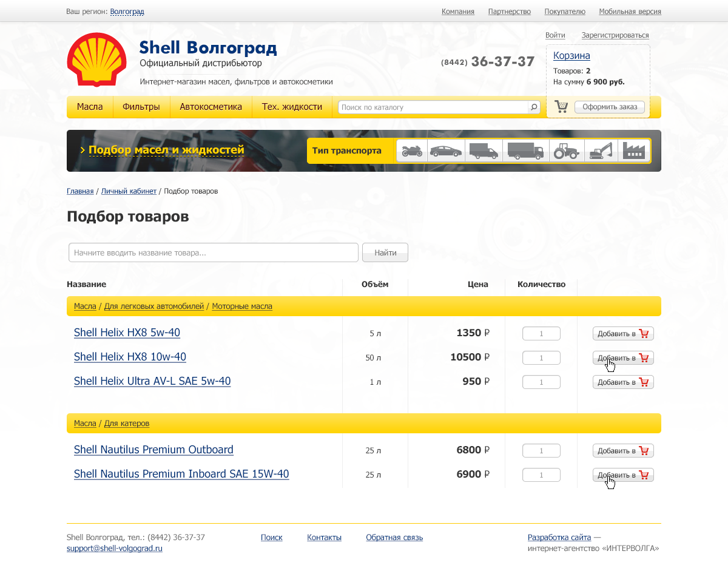728x568 pixels.
Task: Click quantity field for Shell Helix Ultra AV-L
Action: [x=541, y=382]
